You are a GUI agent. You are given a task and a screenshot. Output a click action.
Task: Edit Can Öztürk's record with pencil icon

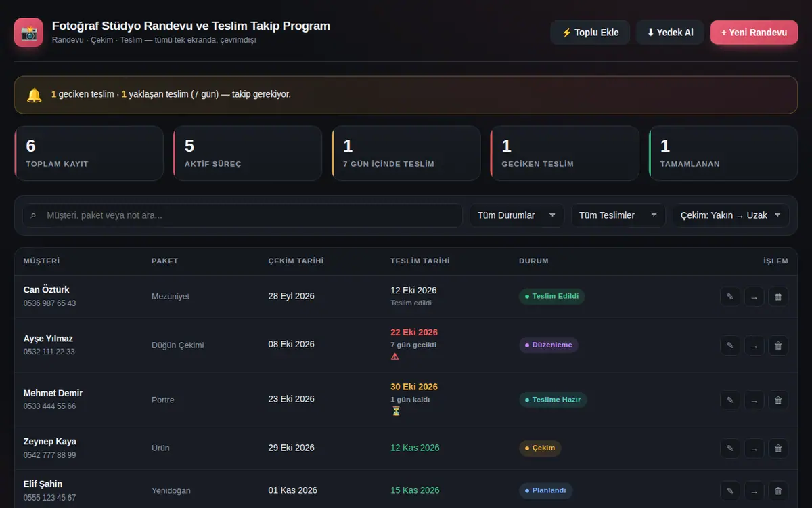click(729, 297)
